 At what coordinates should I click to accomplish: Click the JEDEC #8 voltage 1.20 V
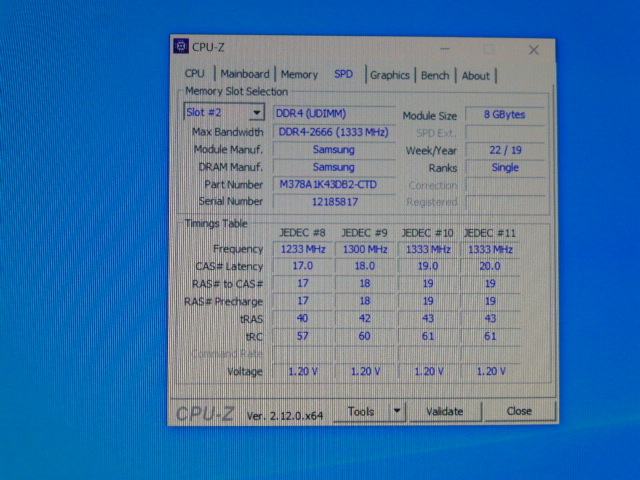click(303, 371)
